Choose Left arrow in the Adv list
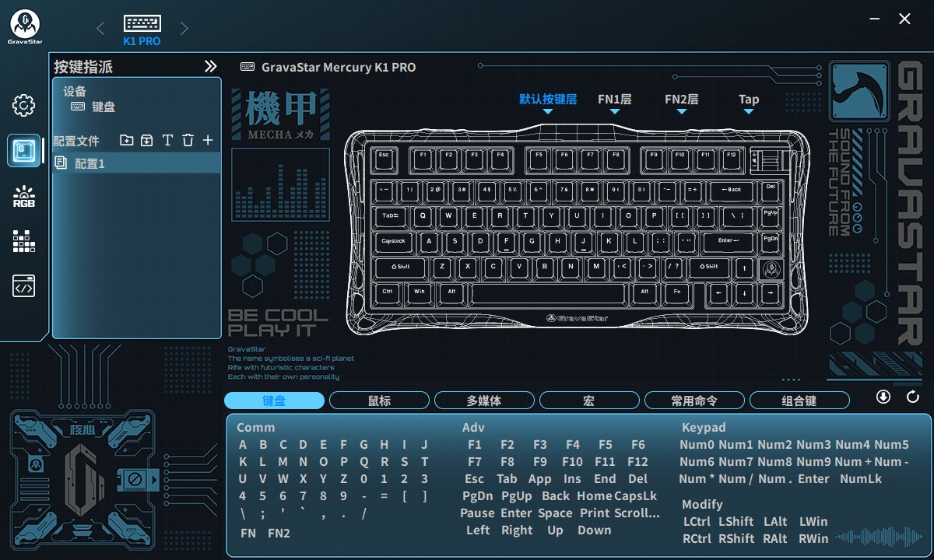 point(478,530)
